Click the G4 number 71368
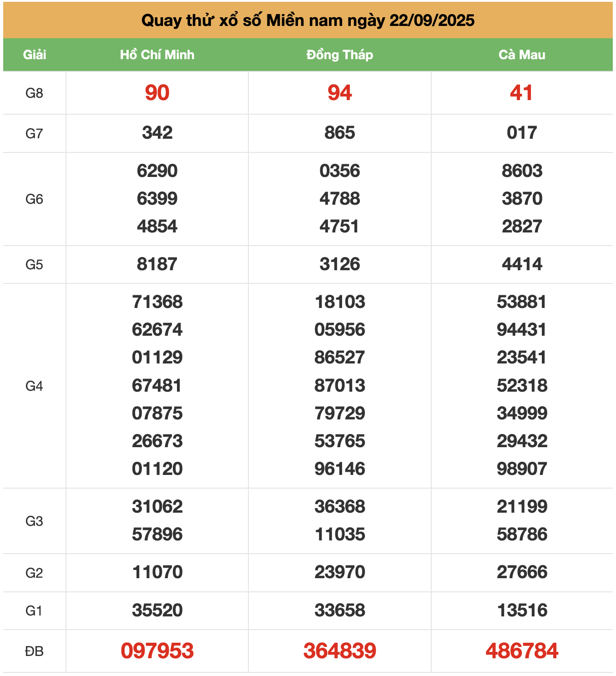 tap(157, 302)
